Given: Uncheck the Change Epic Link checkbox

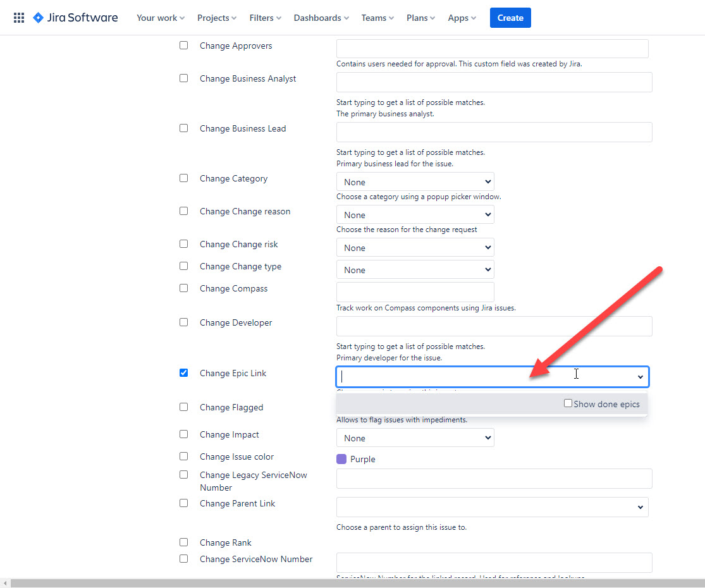Looking at the screenshot, I should click(183, 372).
